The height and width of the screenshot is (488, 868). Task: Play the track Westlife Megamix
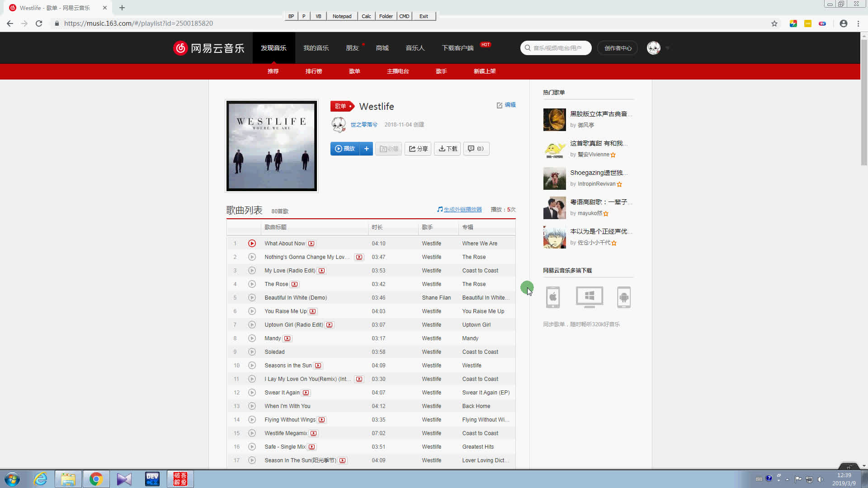click(252, 433)
